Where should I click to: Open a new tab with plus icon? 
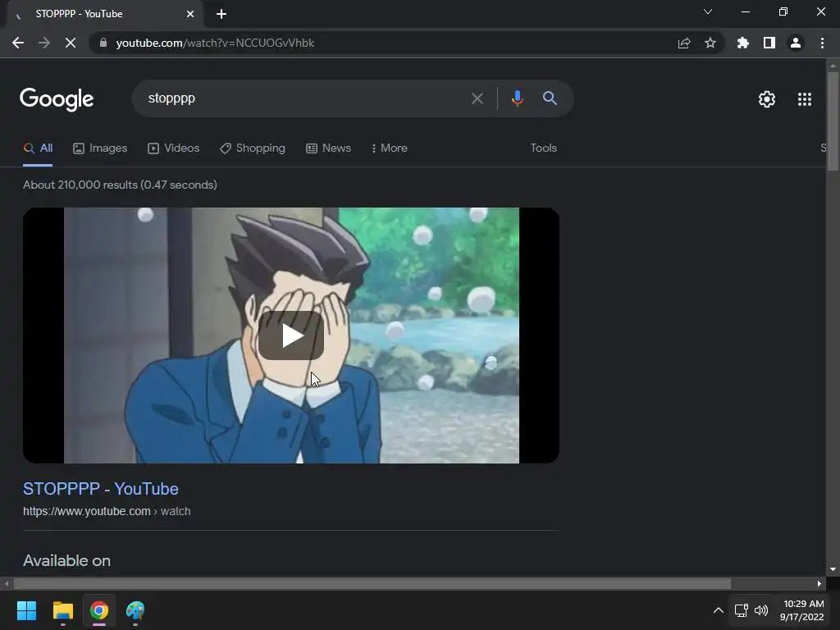(221, 14)
